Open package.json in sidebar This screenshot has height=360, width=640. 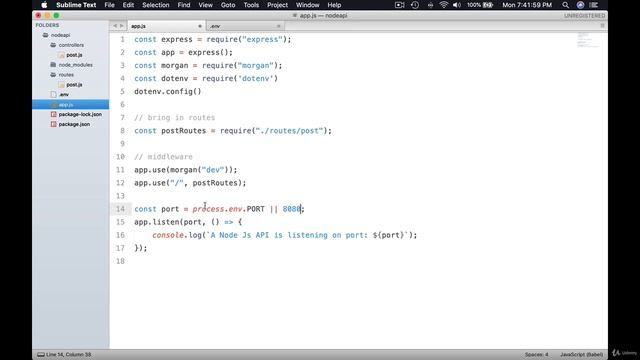pos(74,124)
